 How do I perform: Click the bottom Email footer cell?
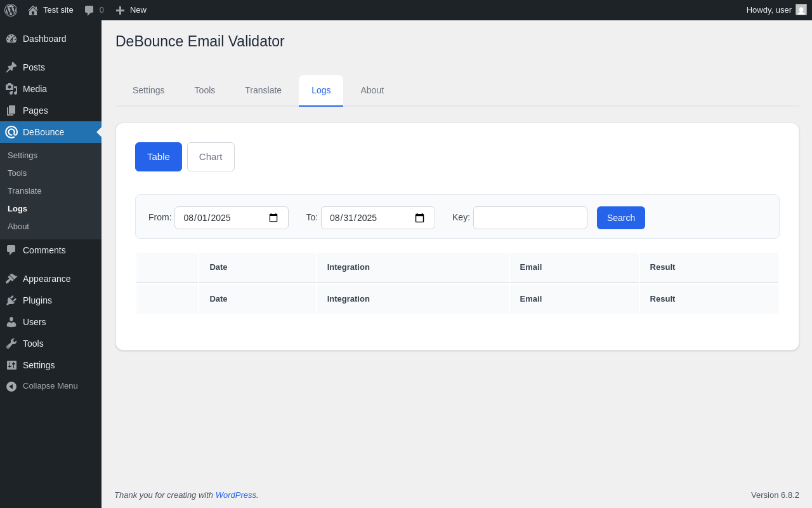coord(574,298)
